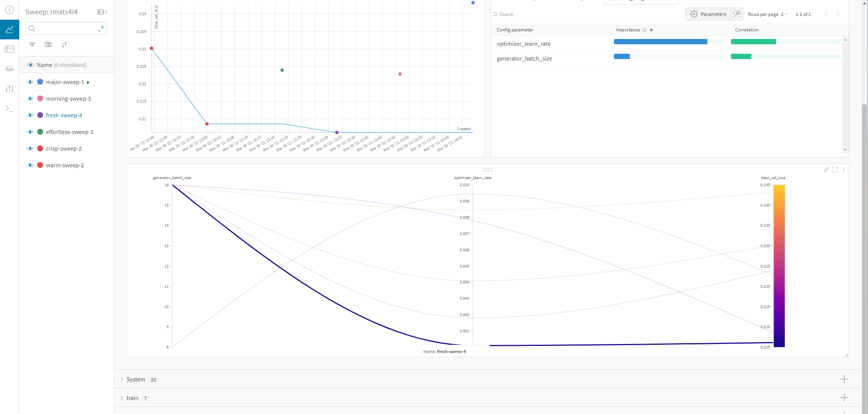Click the purple fresh-sweep-4 scatter point
The image size is (868, 414).
337,132
